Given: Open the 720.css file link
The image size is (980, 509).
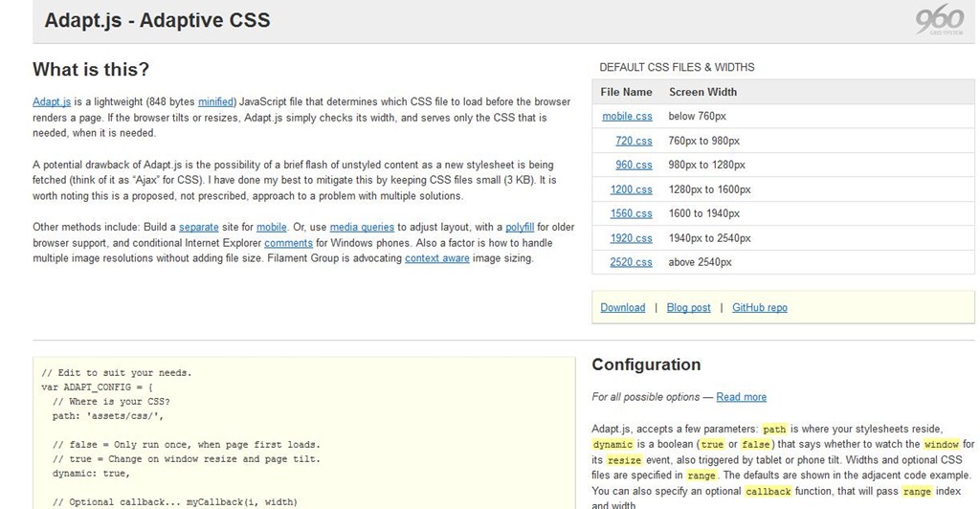Looking at the screenshot, I should click(x=634, y=142).
